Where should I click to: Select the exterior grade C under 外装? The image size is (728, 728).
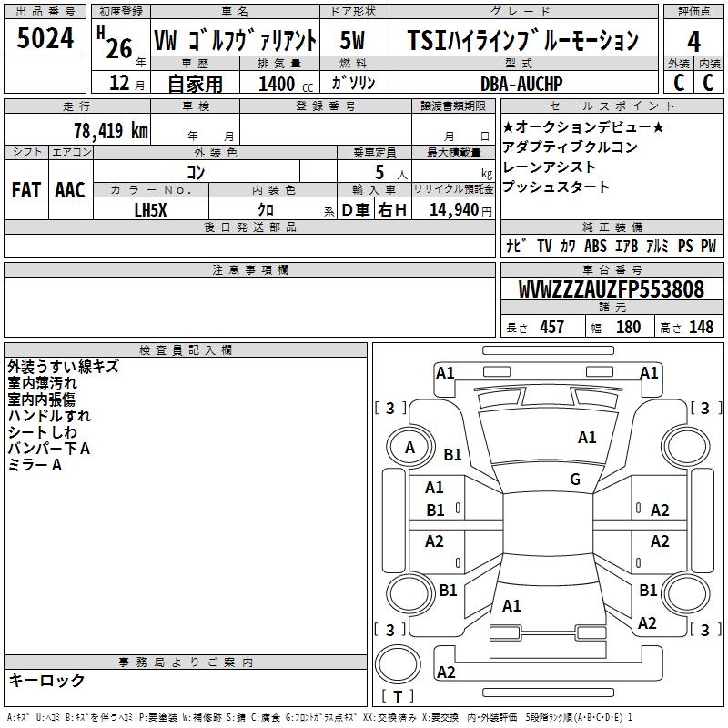(678, 83)
